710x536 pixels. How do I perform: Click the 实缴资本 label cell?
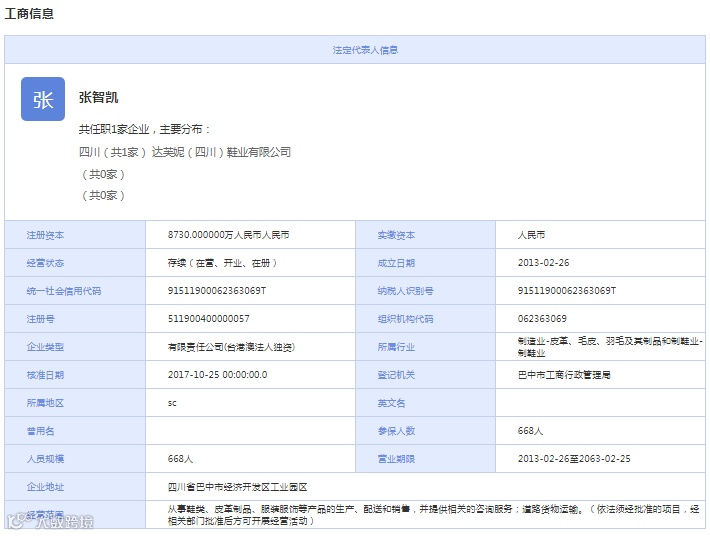pyautogui.click(x=426, y=235)
